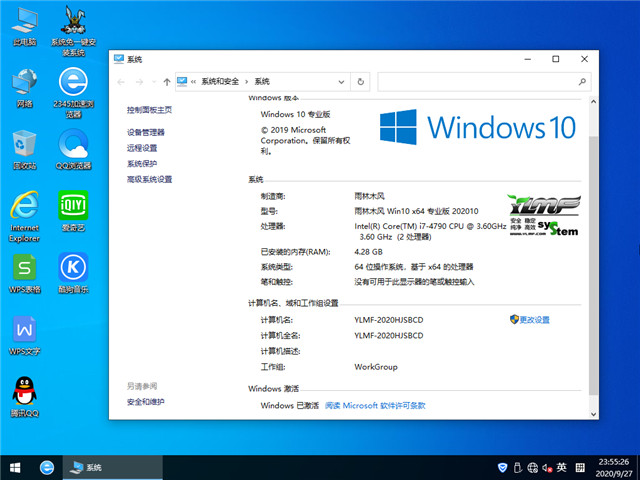Open the 系统兔一键安装系统 desktop icon
Image resolution: width=640 pixels, height=480 pixels.
(73, 31)
